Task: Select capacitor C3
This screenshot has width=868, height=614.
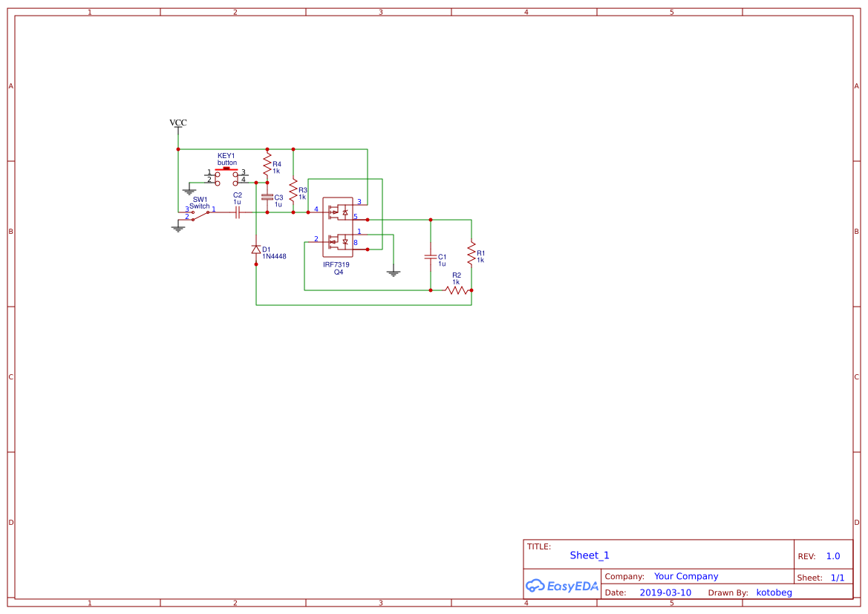Action: coord(267,198)
